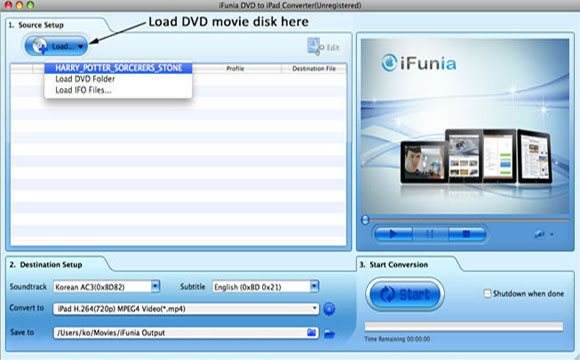Click the Load disc button
The image size is (580, 360).
pyautogui.click(x=56, y=46)
